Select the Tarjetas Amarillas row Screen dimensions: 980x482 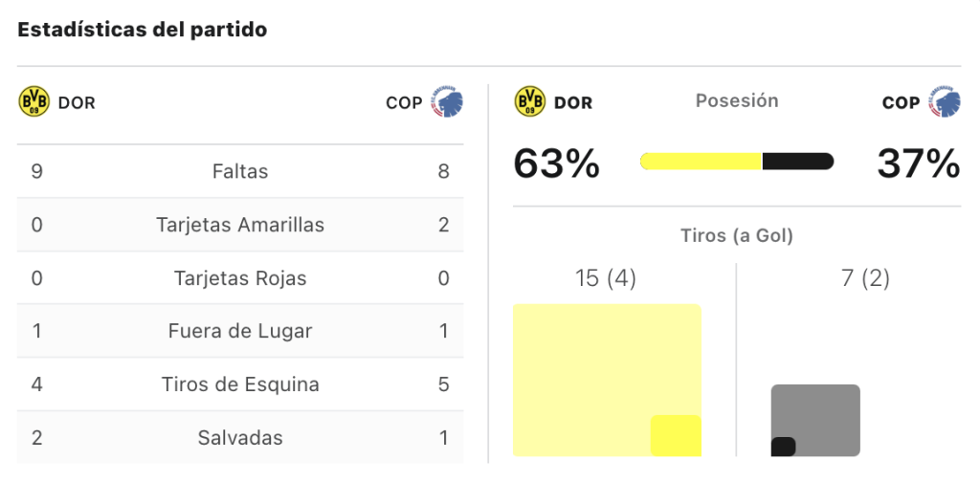coord(240,225)
